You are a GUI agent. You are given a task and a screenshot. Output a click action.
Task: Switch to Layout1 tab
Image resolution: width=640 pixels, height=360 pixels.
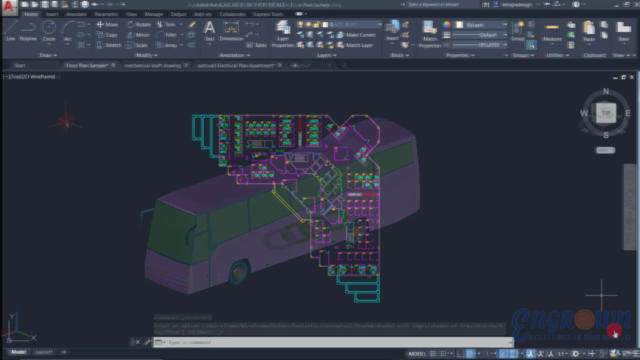[43, 352]
